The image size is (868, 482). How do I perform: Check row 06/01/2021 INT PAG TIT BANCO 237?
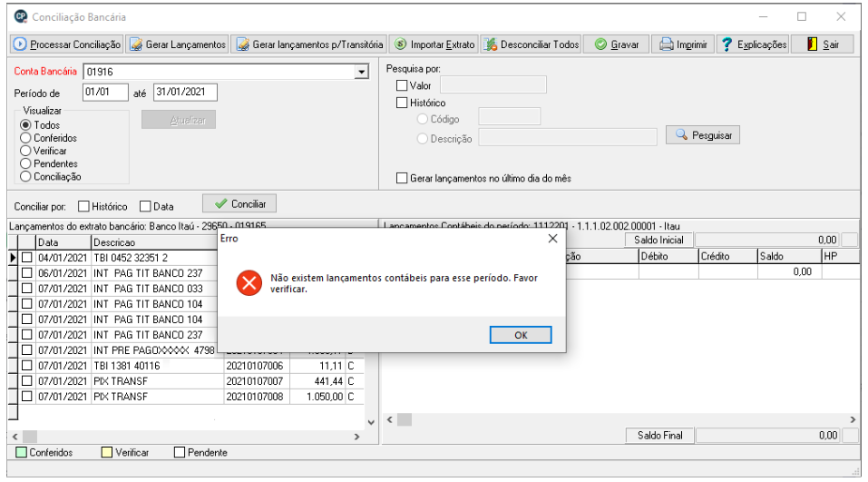tap(26, 273)
